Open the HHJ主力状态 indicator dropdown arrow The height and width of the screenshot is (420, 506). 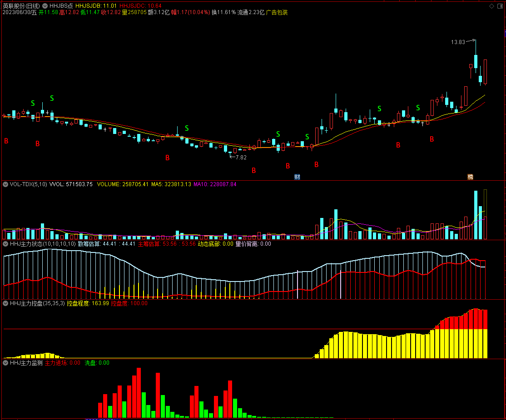(x=5, y=244)
